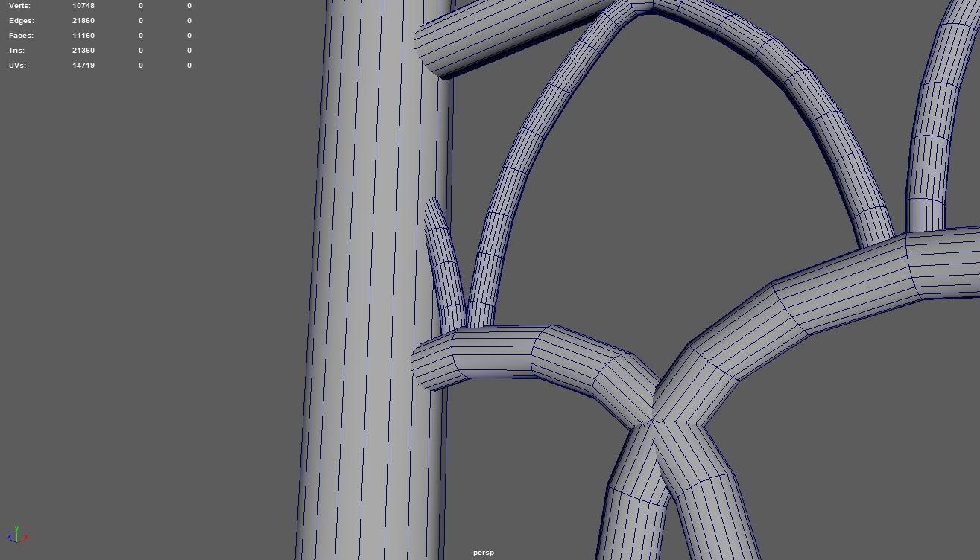Click the triangle count value 21360

[x=83, y=51]
